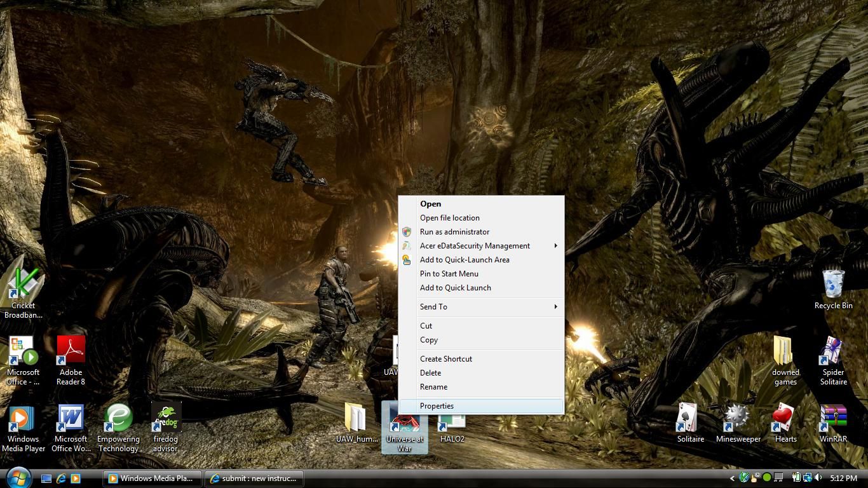868x488 pixels.
Task: Open Microsoft Office Word
Action: tap(70, 421)
